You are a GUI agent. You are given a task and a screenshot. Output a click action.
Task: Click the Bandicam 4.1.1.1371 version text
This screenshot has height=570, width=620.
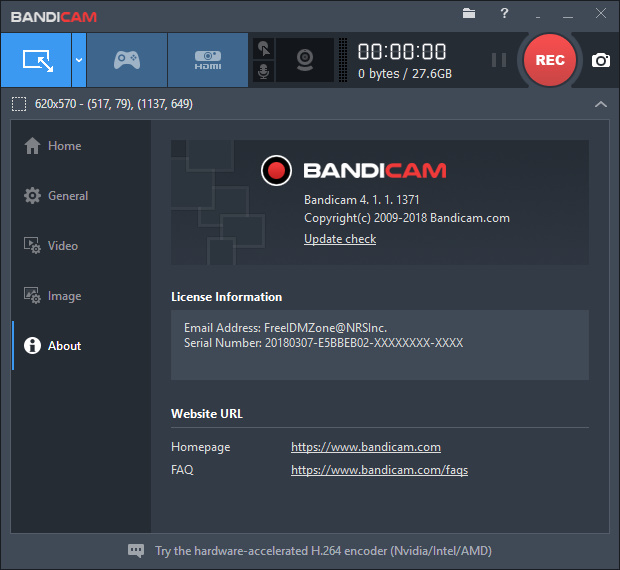click(361, 200)
